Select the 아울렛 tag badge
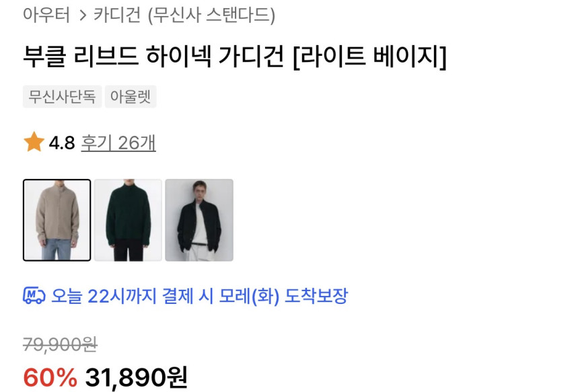 [x=131, y=97]
